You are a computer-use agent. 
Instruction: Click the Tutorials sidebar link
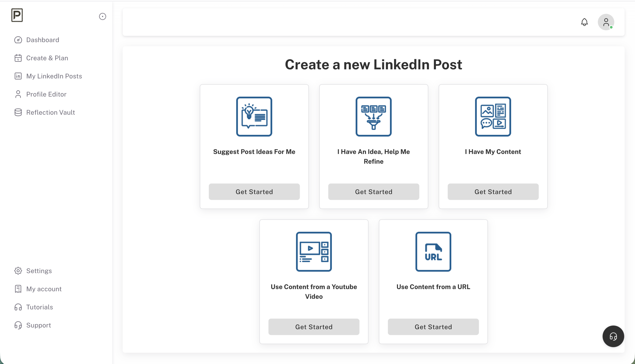[x=39, y=307]
